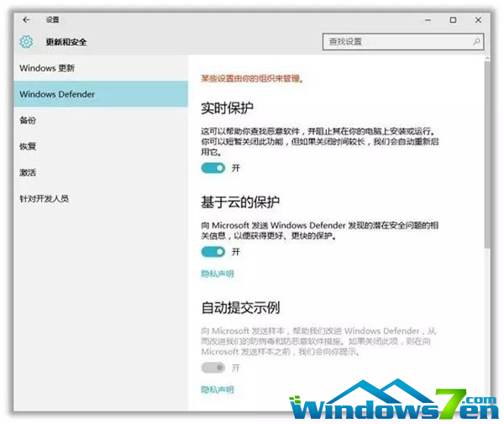Image resolution: width=504 pixels, height=424 pixels.
Task: Toggle the 自动提交示例 switch
Action: coord(213,368)
